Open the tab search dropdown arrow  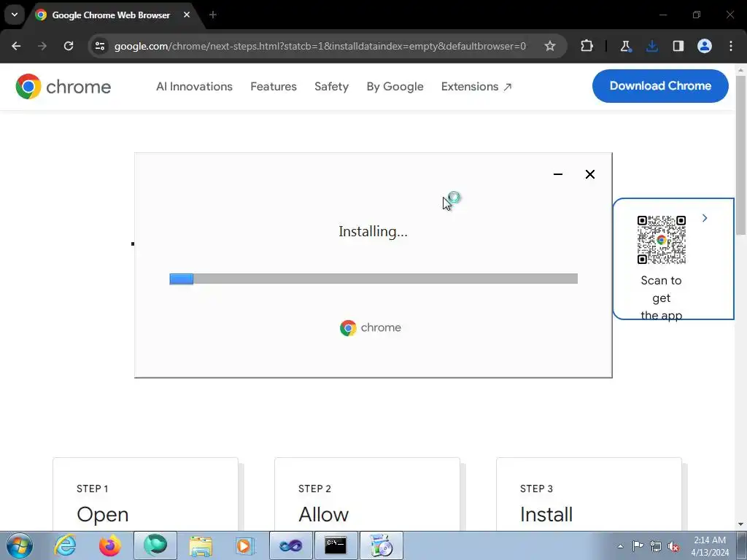point(15,15)
